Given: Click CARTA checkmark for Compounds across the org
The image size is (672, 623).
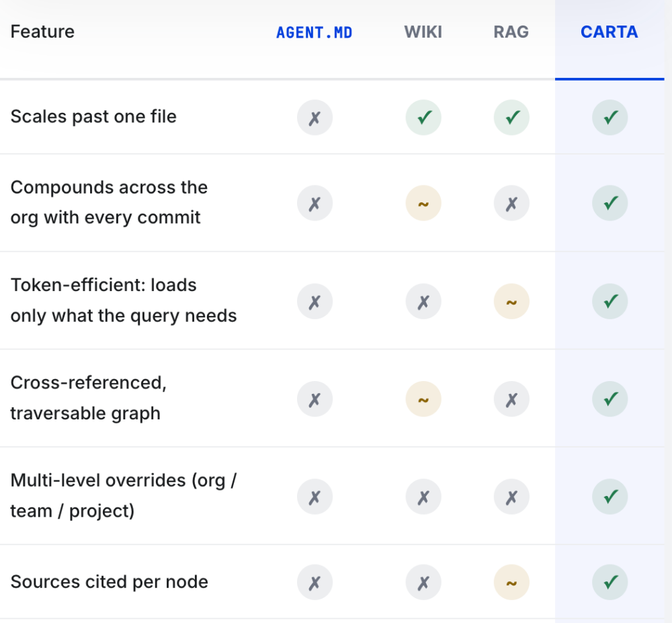Looking at the screenshot, I should 610,203.
